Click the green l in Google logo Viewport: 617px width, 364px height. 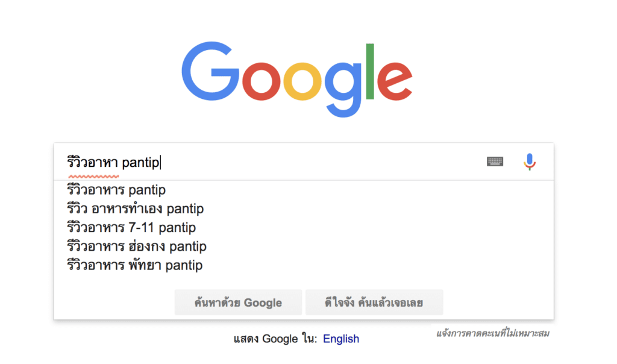[x=371, y=71]
